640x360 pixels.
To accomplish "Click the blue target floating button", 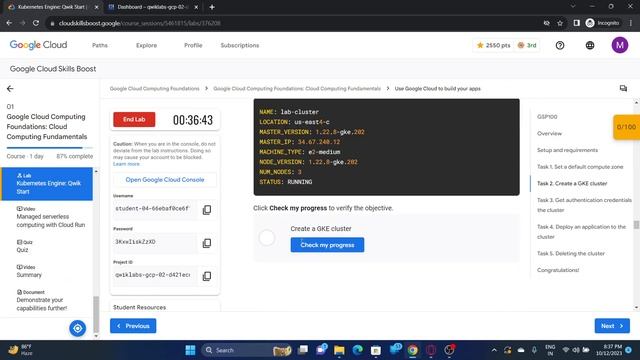I will pyautogui.click(x=78, y=328).
